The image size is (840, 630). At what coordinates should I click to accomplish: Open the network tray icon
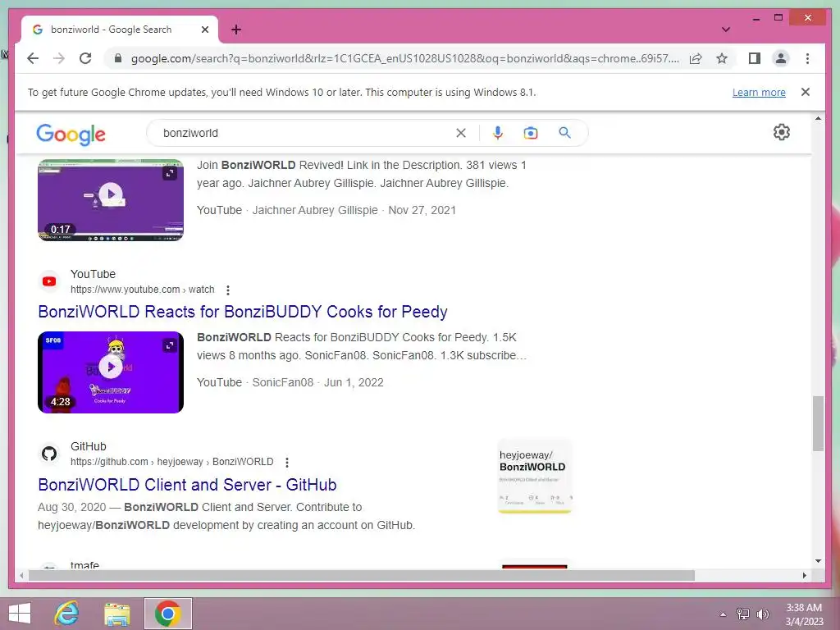(743, 614)
